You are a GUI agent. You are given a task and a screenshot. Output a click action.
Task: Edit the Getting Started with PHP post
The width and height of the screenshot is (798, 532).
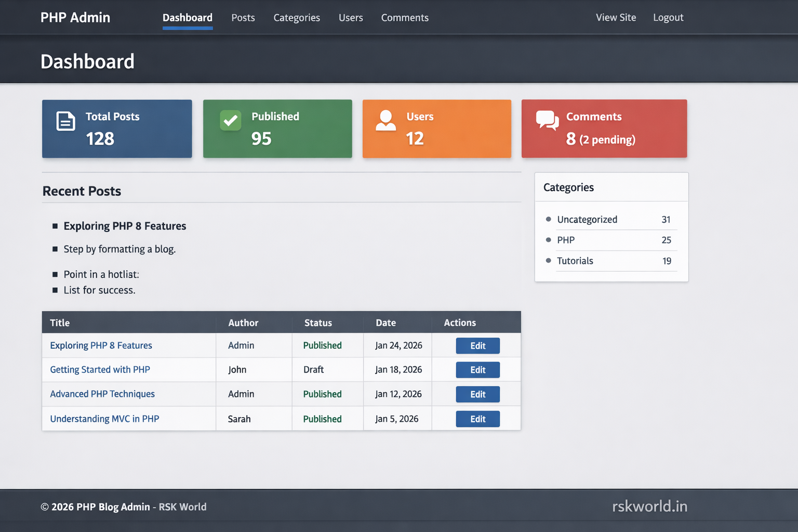coord(477,369)
